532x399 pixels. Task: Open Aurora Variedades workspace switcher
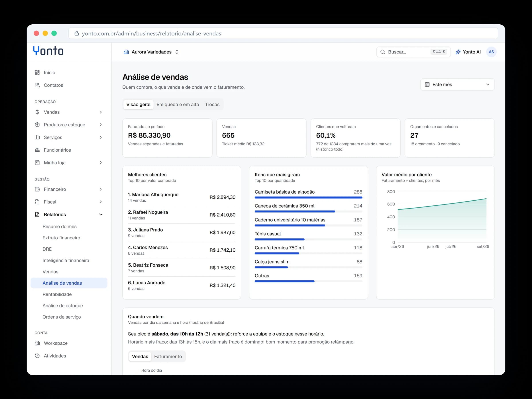click(151, 52)
